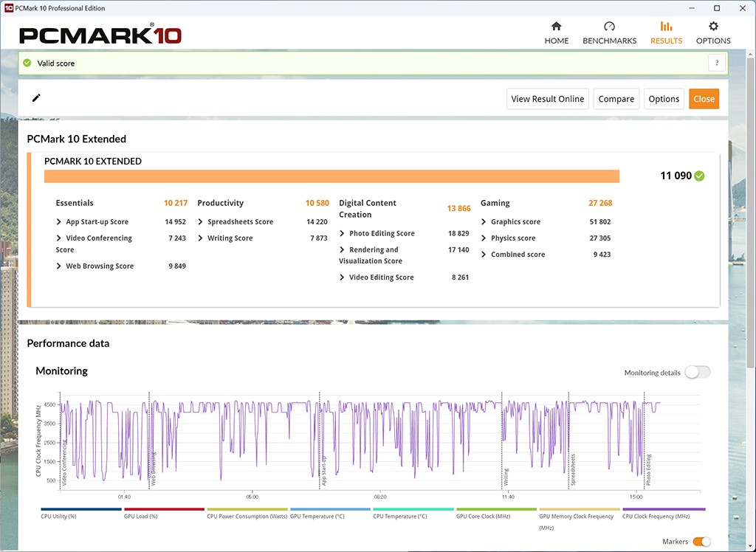Click the green checkmark beside 11 090
756x552 pixels.
click(699, 176)
